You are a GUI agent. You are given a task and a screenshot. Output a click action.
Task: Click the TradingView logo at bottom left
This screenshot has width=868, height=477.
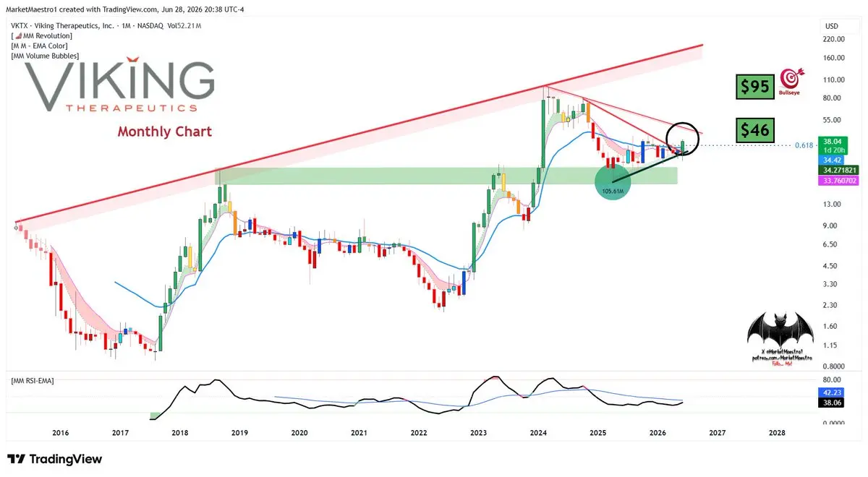point(54,459)
